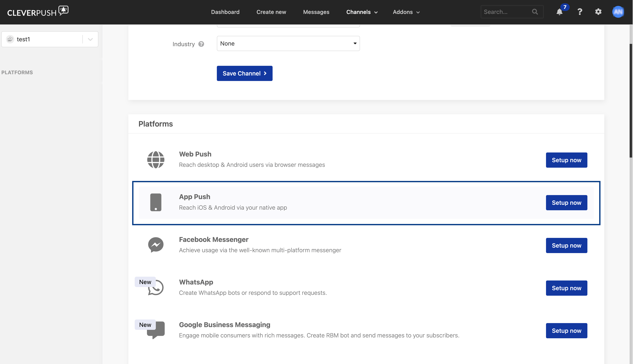Click the App Push phone icon

156,202
